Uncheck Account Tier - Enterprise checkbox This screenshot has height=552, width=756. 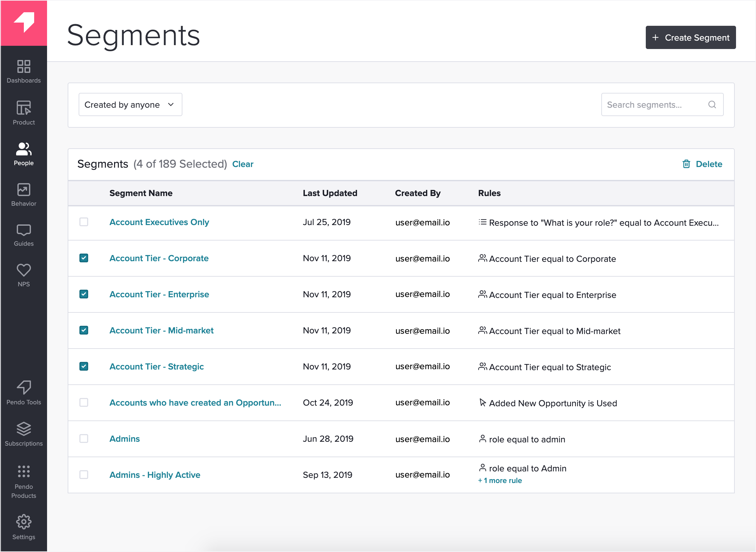(84, 294)
